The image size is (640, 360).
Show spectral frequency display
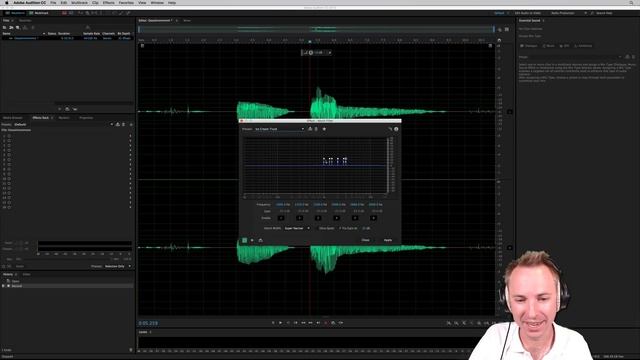coord(64,13)
